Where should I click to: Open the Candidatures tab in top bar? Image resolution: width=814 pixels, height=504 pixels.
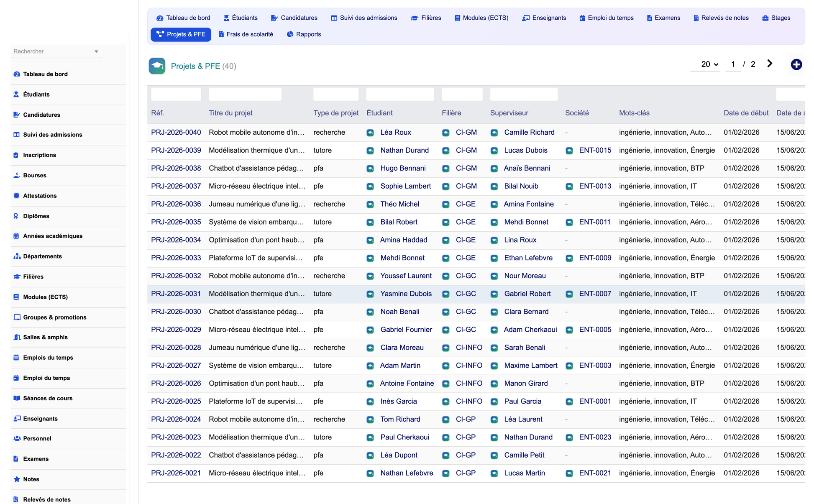click(294, 18)
